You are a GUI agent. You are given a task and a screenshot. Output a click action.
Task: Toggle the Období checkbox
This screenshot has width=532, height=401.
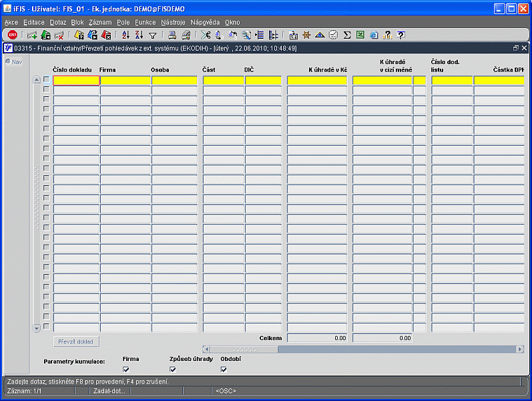224,370
